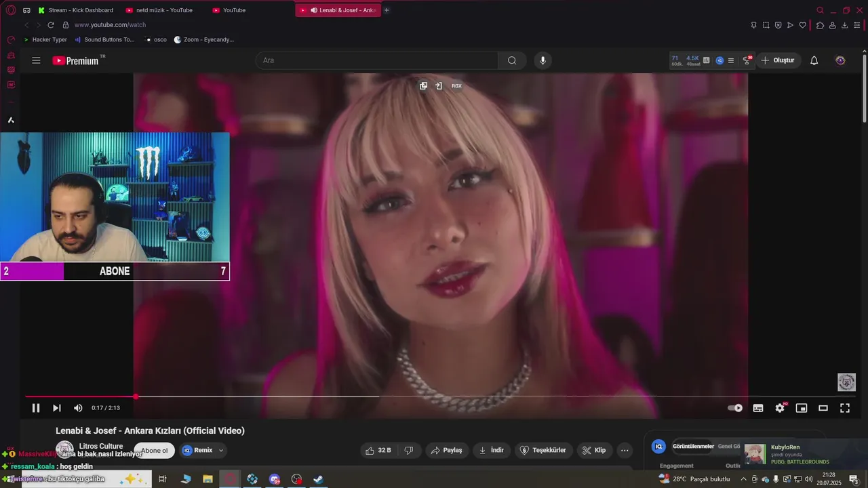Open Steam from the taskbar

pos(318,479)
